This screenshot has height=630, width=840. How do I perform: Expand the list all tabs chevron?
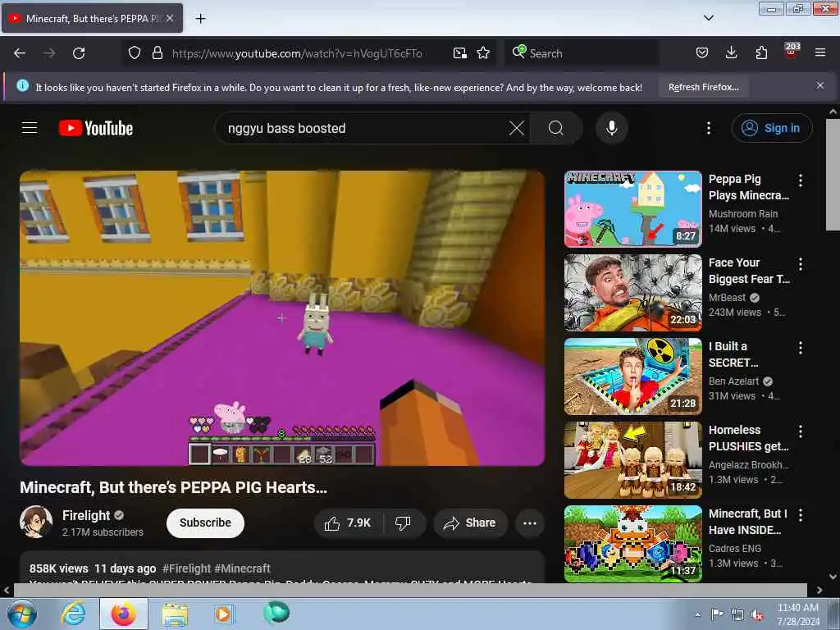708,18
